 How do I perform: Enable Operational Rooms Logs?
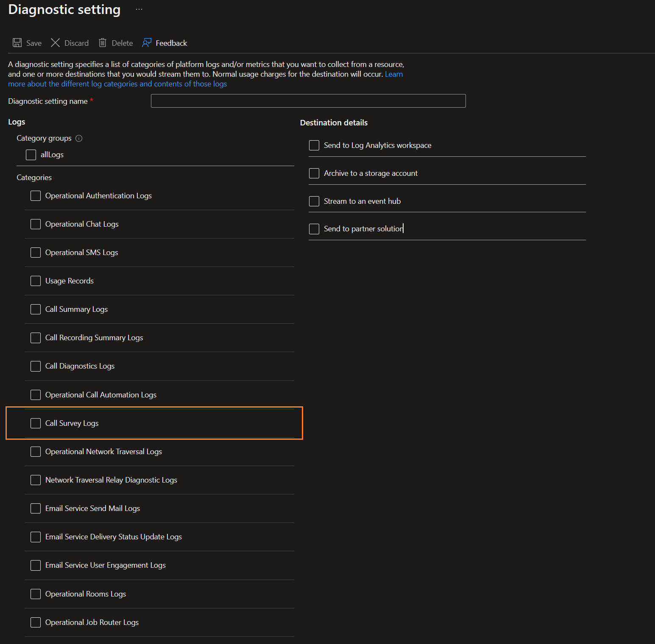point(36,594)
